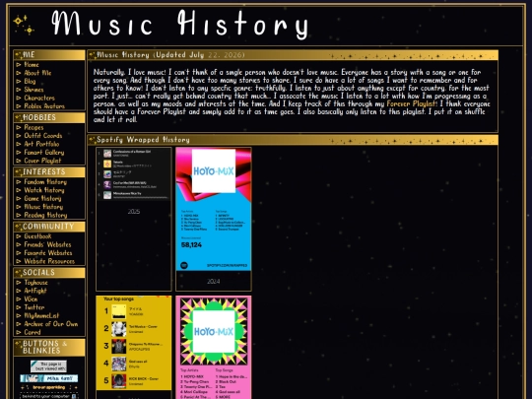Click the HOBBIES section header
532x399 pixels.
pyautogui.click(x=49, y=117)
